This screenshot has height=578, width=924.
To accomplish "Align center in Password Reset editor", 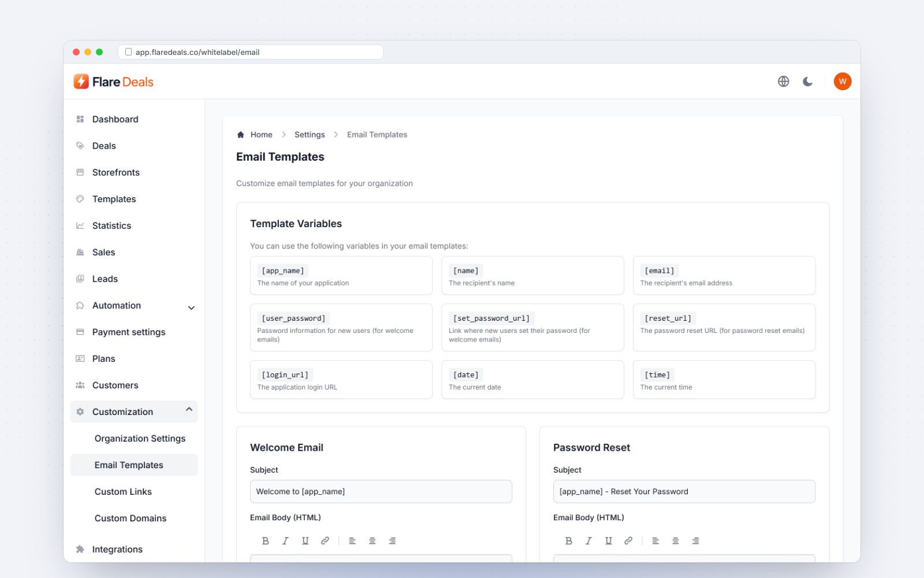I will tap(676, 541).
